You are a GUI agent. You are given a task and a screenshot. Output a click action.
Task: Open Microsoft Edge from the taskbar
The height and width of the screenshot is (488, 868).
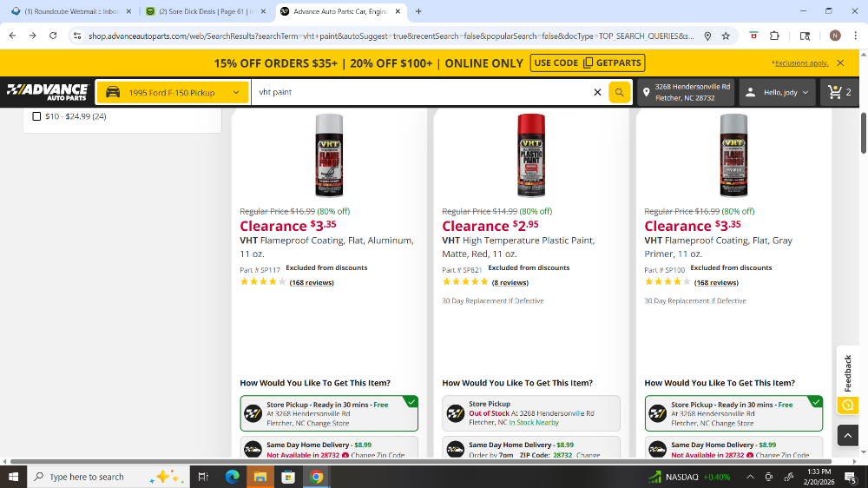coord(232,477)
